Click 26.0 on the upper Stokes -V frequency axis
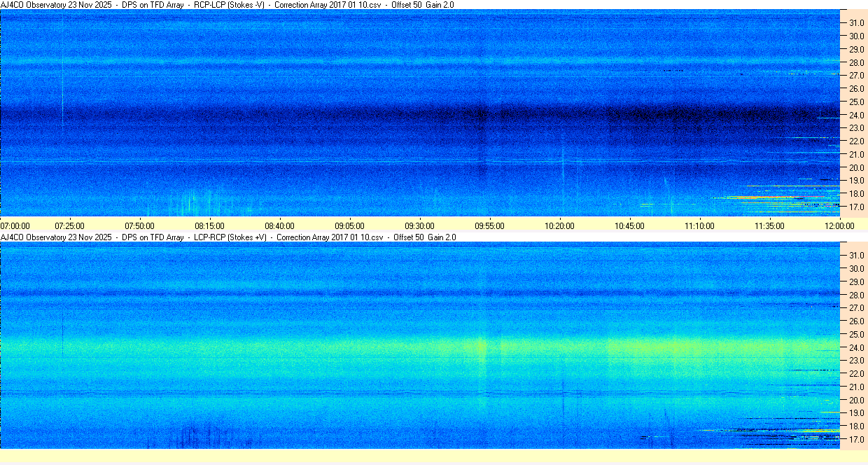 (857, 88)
